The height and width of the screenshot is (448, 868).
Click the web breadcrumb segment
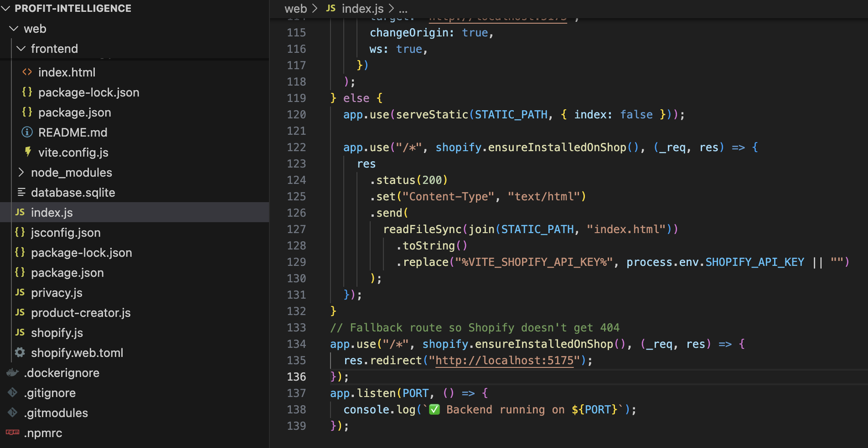coord(296,9)
